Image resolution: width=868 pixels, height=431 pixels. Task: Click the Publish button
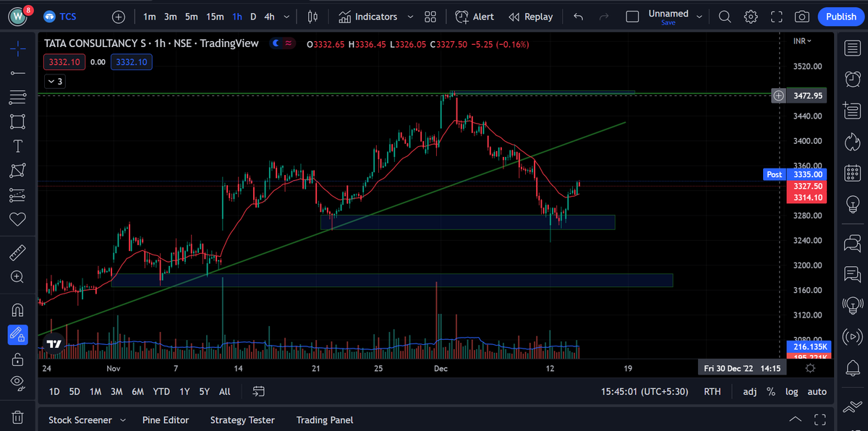[841, 17]
